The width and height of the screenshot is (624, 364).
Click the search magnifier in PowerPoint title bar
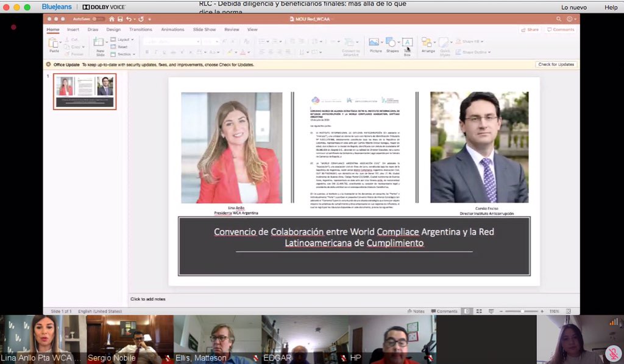click(x=559, y=19)
